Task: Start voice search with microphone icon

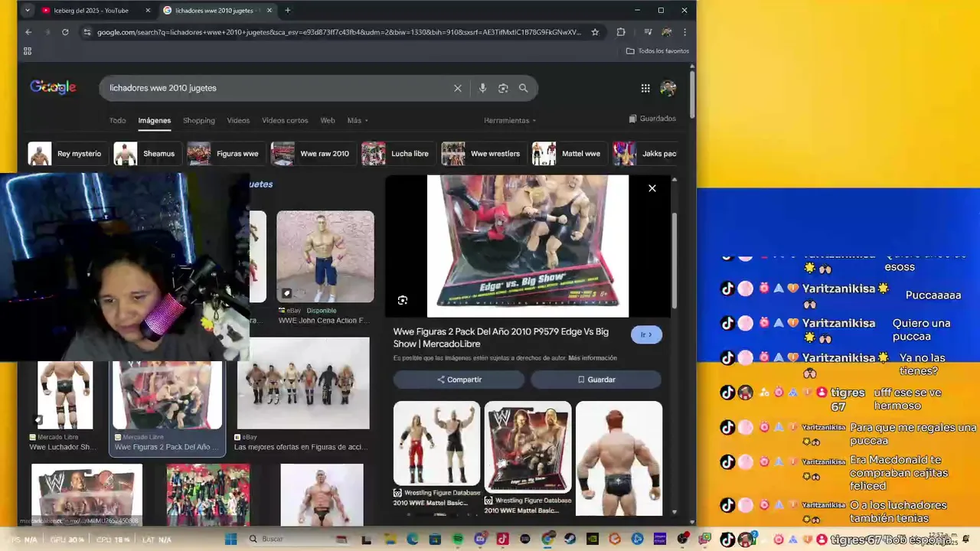Action: click(482, 88)
